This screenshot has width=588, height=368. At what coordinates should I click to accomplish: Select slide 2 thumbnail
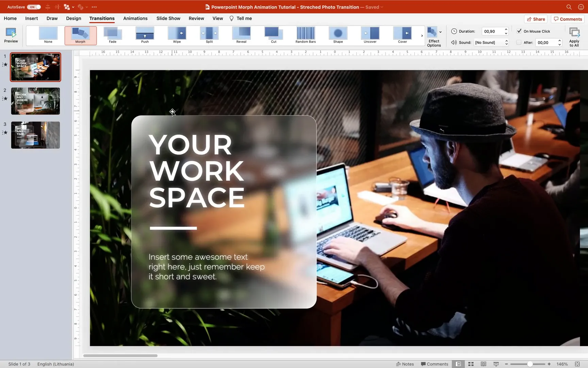(x=35, y=101)
